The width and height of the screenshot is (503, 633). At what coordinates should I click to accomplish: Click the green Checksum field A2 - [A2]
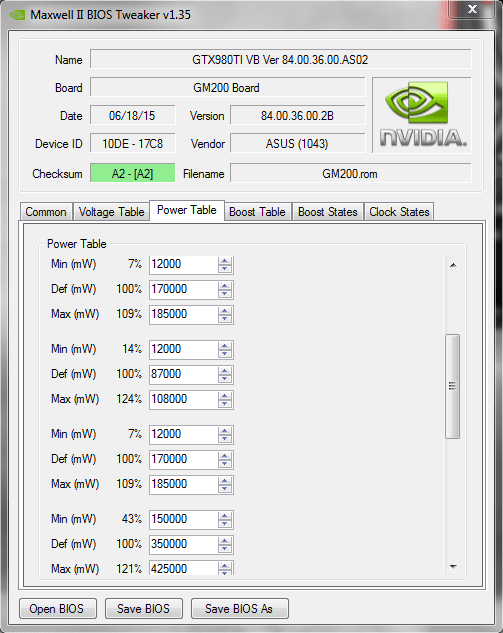(x=133, y=173)
